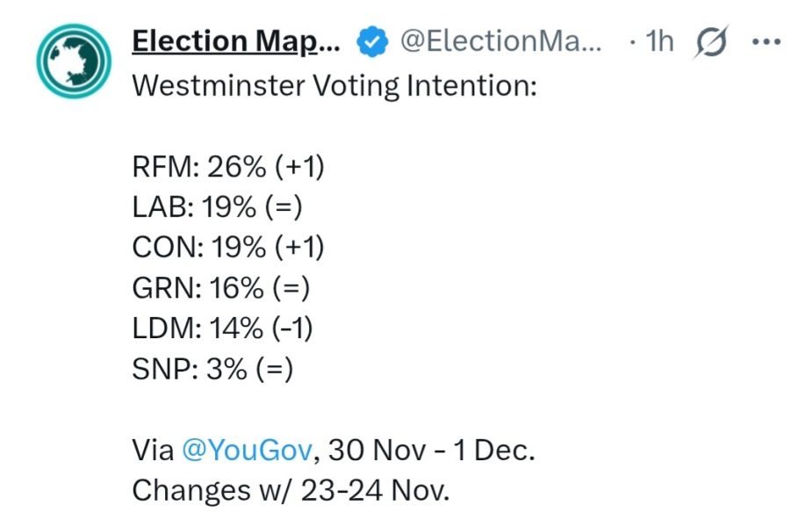The image size is (812, 527).
Task: Open the @YouGov mention link
Action: [247, 451]
